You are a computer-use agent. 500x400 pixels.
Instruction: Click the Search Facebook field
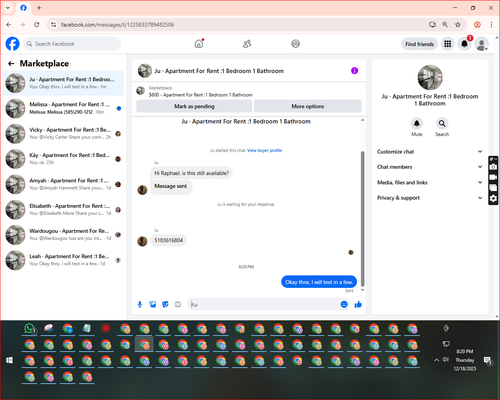pos(72,44)
